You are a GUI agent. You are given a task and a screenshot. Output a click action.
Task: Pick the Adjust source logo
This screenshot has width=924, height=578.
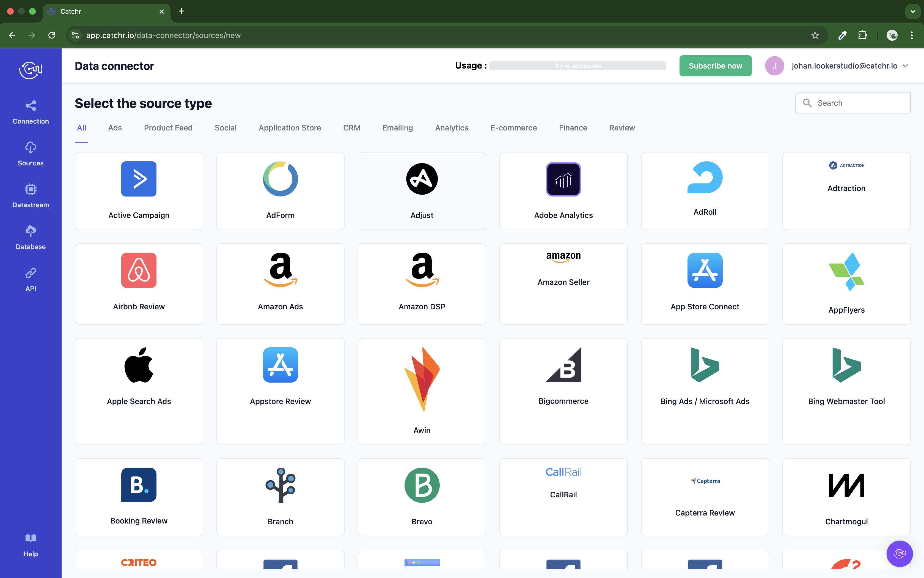[422, 179]
